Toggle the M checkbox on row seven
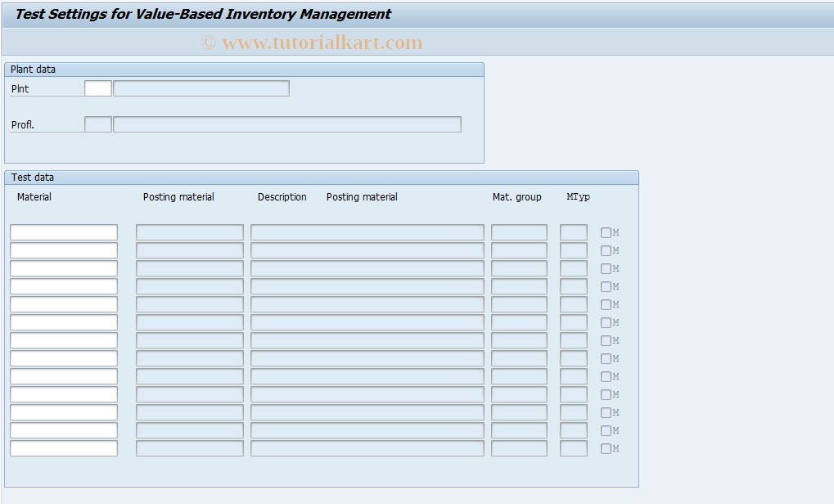 click(x=606, y=340)
